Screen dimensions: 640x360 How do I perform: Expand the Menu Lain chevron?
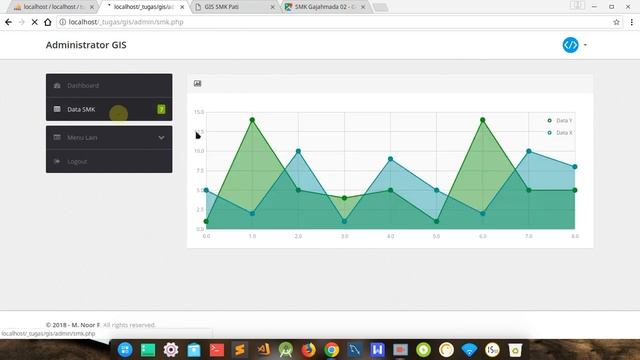pyautogui.click(x=161, y=138)
